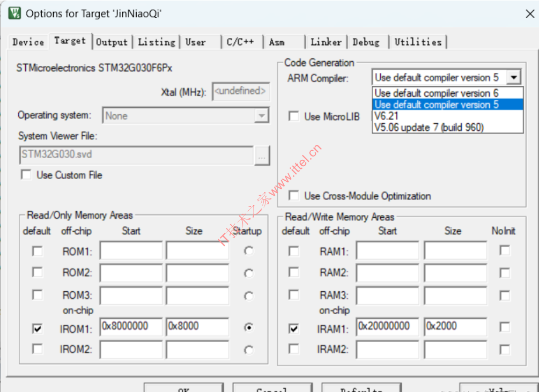Select 'V5.06 update 7 (build 960)' compiler

[x=448, y=128]
